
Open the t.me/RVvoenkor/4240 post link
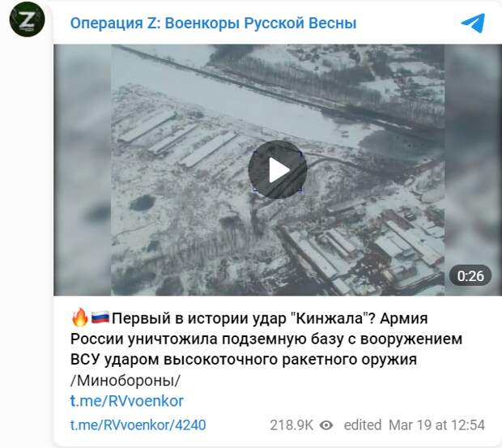tap(138, 425)
